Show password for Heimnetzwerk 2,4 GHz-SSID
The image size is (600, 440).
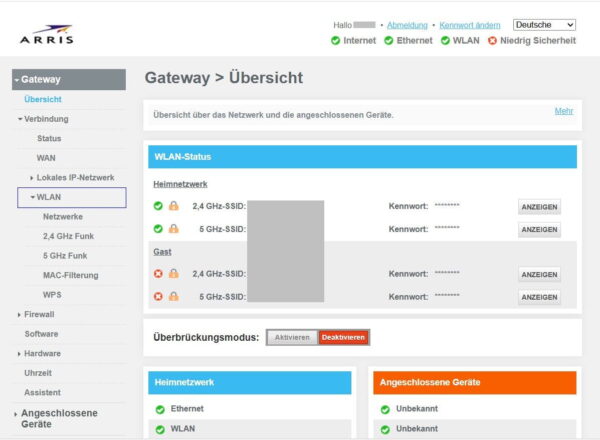coord(539,207)
